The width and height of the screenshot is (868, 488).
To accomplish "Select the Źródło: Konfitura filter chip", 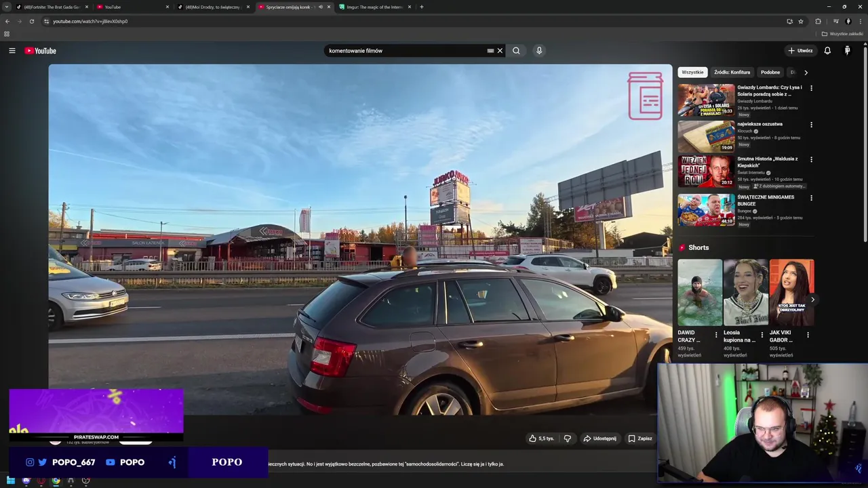I will pyautogui.click(x=732, y=73).
